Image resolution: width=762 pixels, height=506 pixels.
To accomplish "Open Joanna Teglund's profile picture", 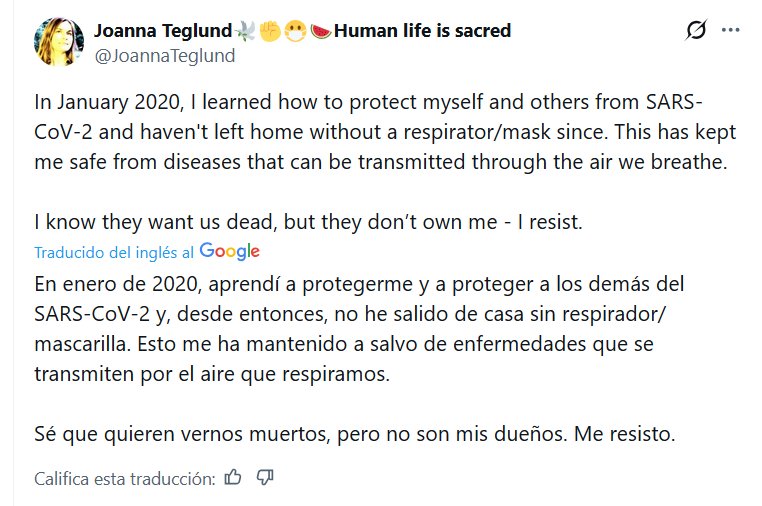I will [x=58, y=42].
